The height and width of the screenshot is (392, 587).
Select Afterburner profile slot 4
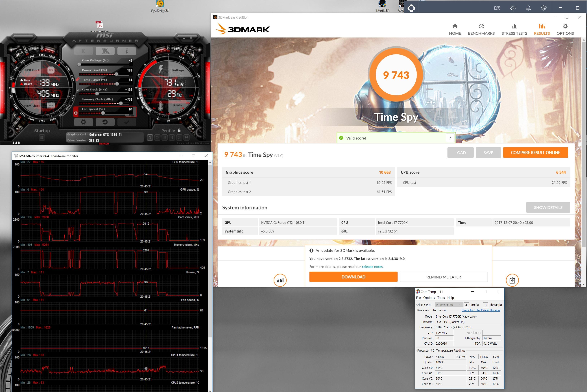(172, 138)
